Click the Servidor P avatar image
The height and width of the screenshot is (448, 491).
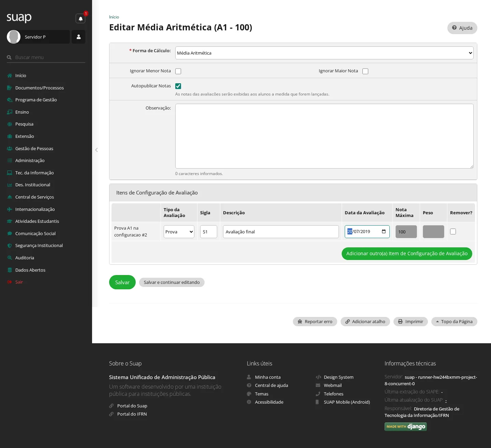tap(14, 37)
